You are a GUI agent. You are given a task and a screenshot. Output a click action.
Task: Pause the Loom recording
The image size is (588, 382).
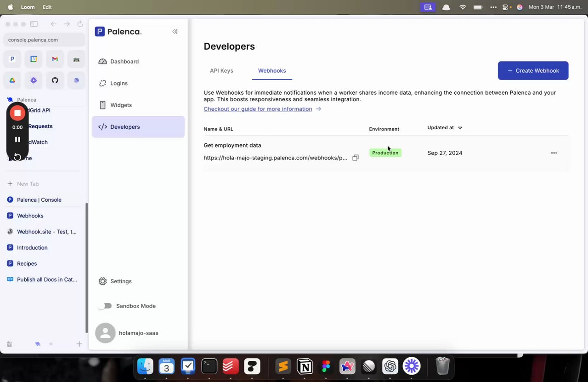click(17, 139)
